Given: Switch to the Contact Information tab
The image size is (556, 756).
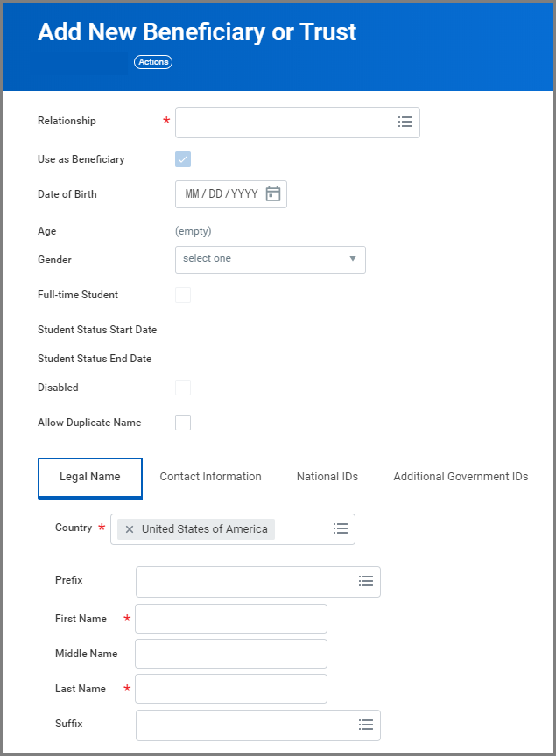Looking at the screenshot, I should coord(210,477).
